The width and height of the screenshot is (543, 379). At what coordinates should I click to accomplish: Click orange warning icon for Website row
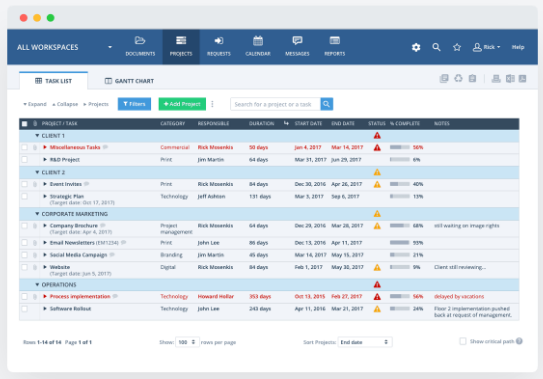click(x=377, y=267)
